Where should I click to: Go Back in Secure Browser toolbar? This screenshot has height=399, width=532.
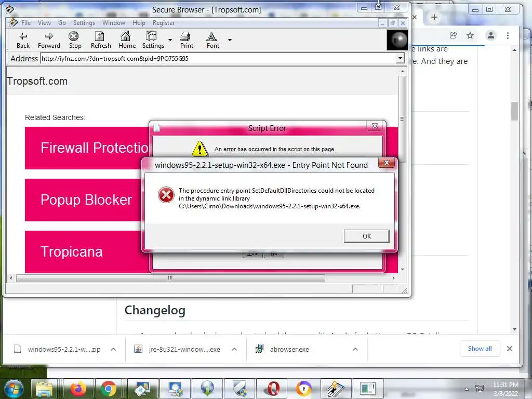[x=23, y=40]
